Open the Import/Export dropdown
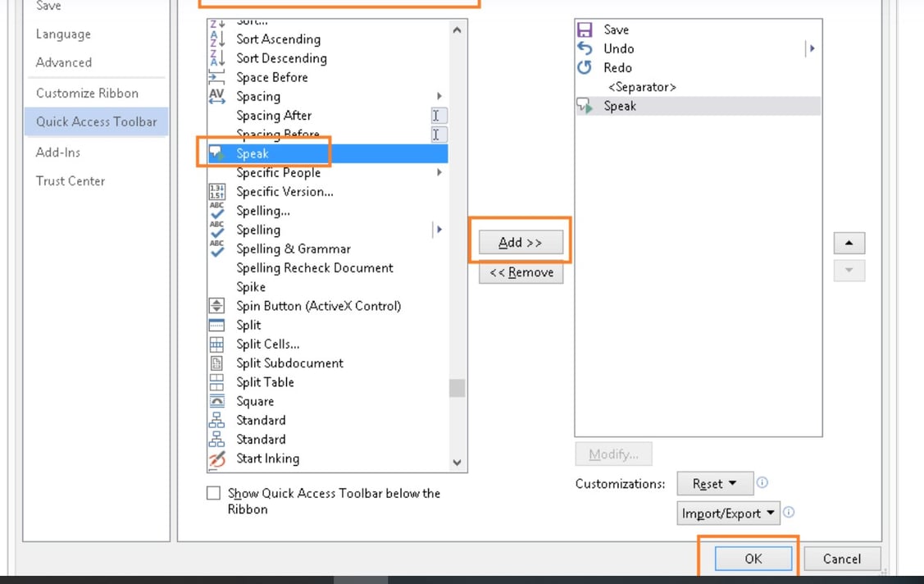Screen dimensions: 924x584 [x=727, y=513]
